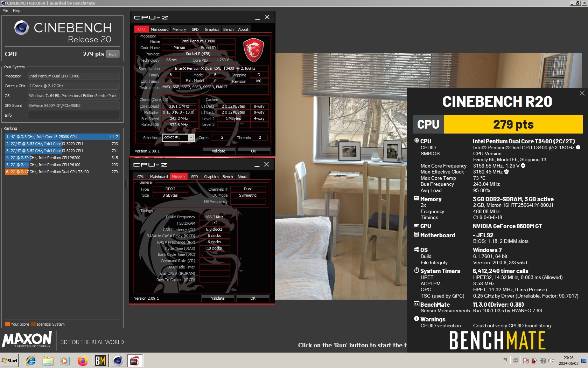Switch to Memory tab in upper CPU-Z window
This screenshot has width=588, height=368.
179,29
